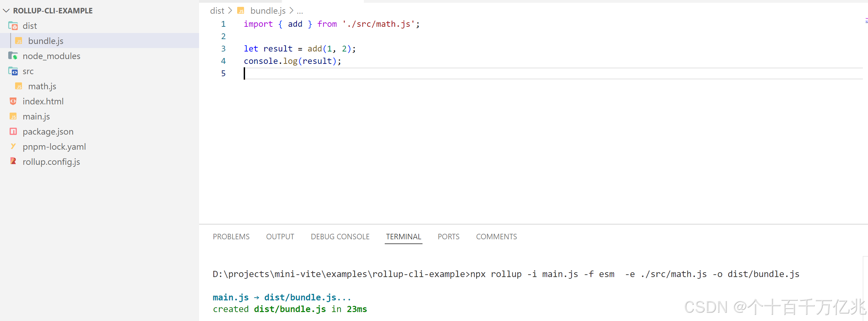Open rollup.config.js in the explorer
The width and height of the screenshot is (868, 321).
click(x=51, y=162)
